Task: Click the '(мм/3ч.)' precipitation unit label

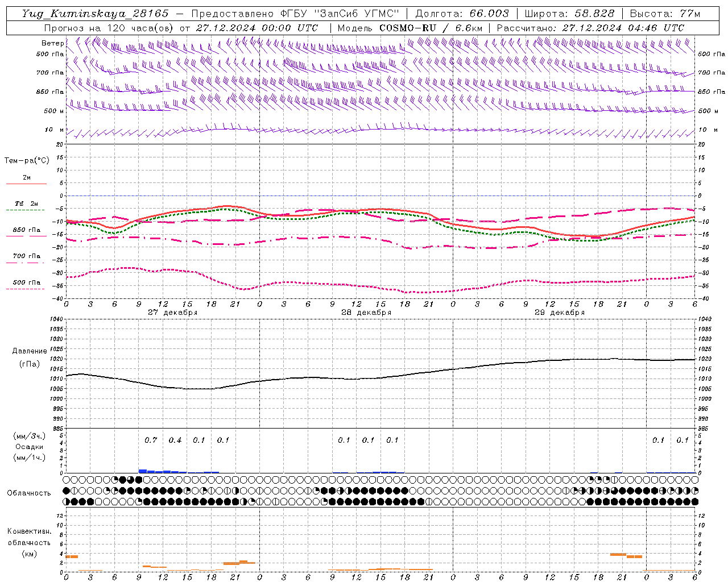Action: 29,436
